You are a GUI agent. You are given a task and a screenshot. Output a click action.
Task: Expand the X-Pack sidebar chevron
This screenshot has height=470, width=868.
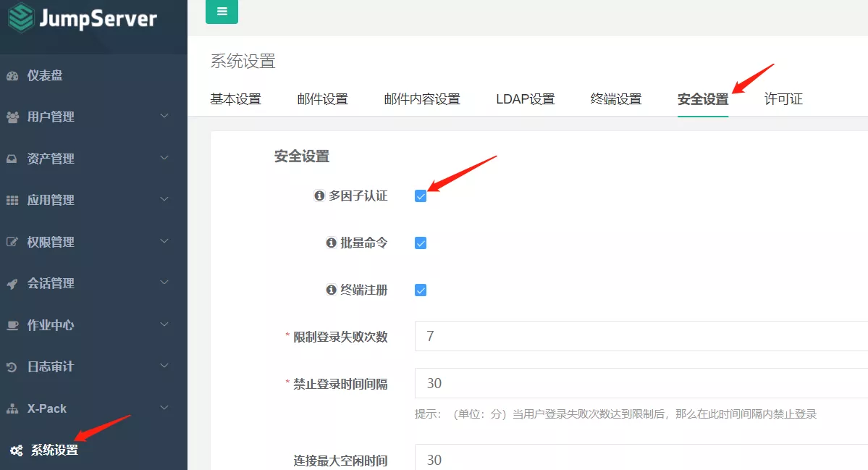[x=164, y=408]
